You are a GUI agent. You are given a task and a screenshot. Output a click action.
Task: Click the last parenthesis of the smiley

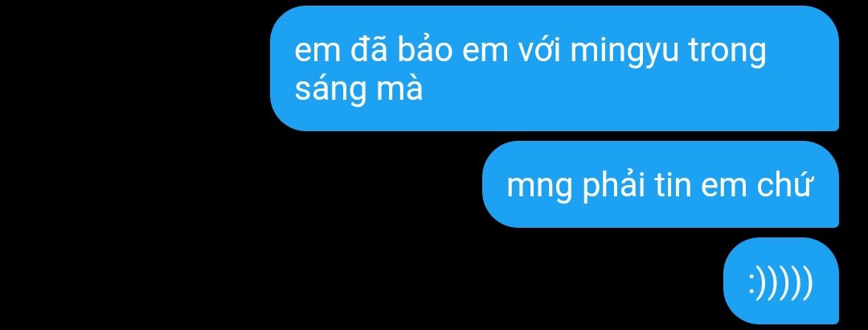(808, 283)
